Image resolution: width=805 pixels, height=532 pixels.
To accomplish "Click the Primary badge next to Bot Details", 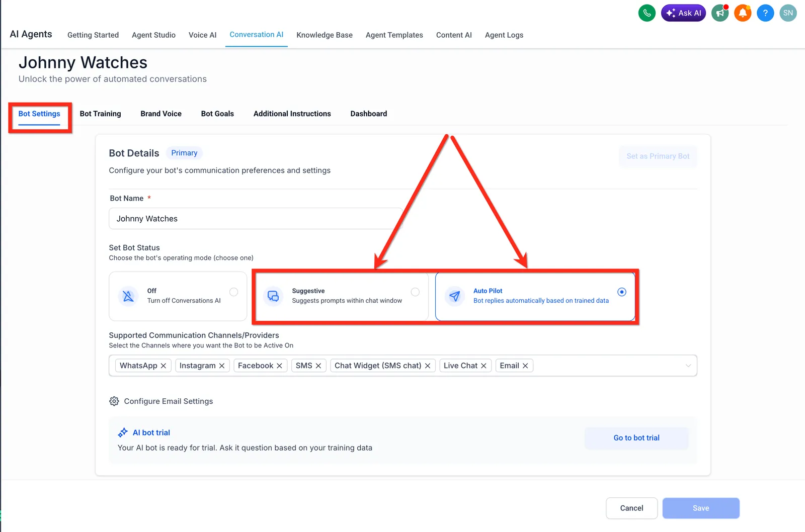I will coord(184,153).
